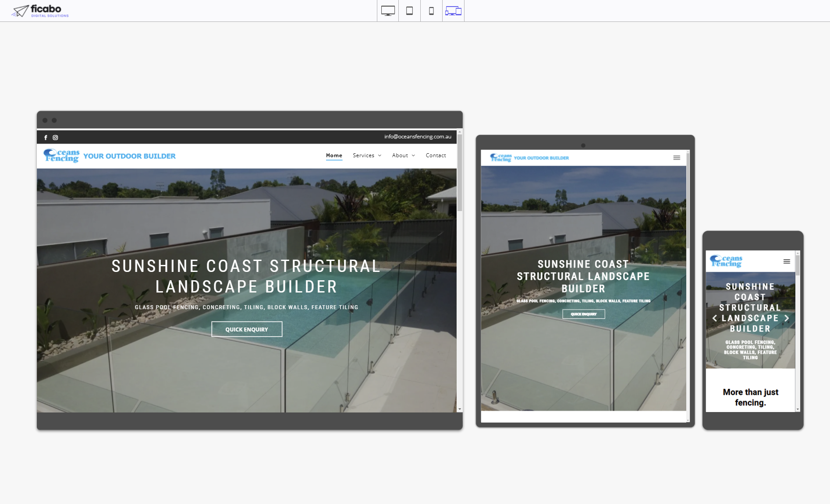This screenshot has height=504, width=830.
Task: Open the Contact menu item
Action: [436, 155]
